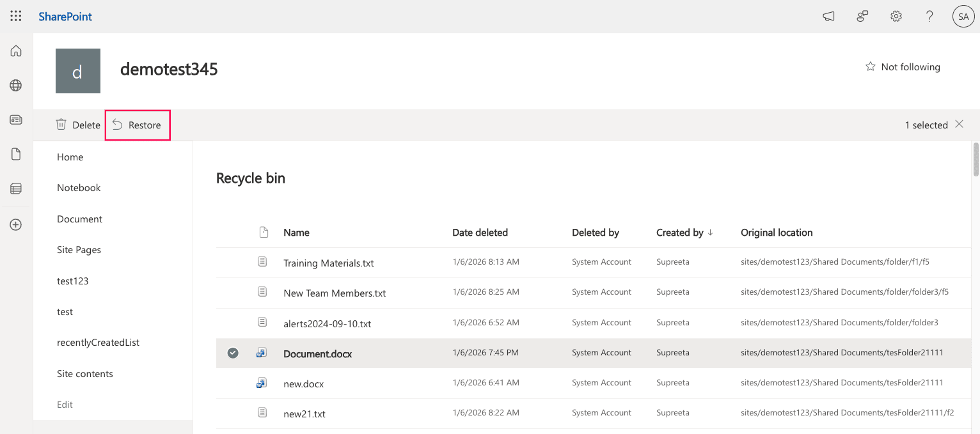Click the Created by sort arrow
980x434 pixels.
711,232
